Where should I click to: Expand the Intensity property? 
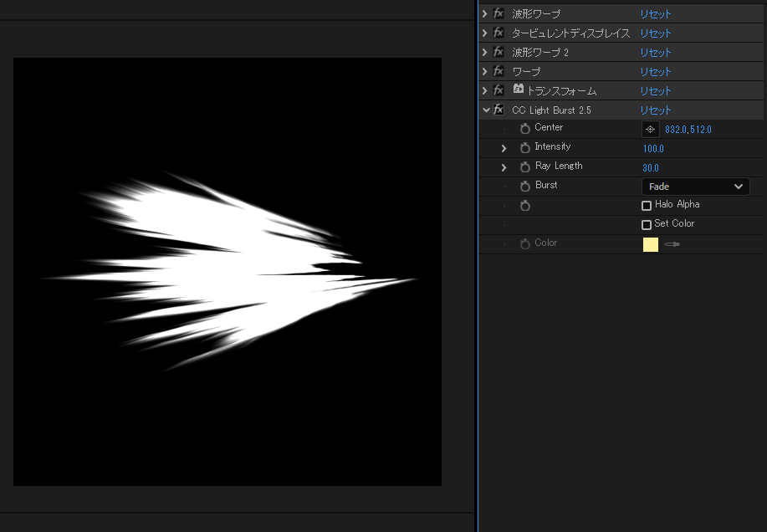click(504, 148)
